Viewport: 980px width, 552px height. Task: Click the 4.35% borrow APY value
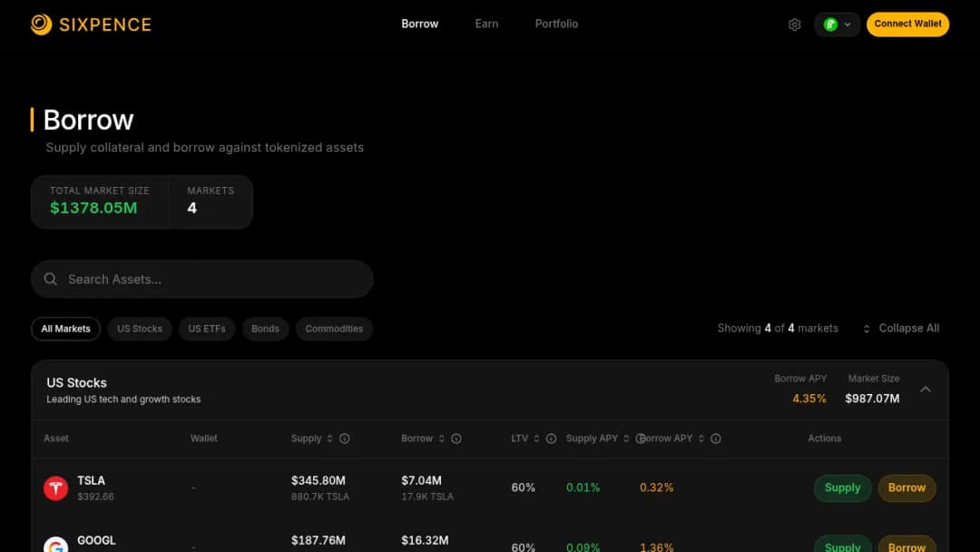pos(809,399)
